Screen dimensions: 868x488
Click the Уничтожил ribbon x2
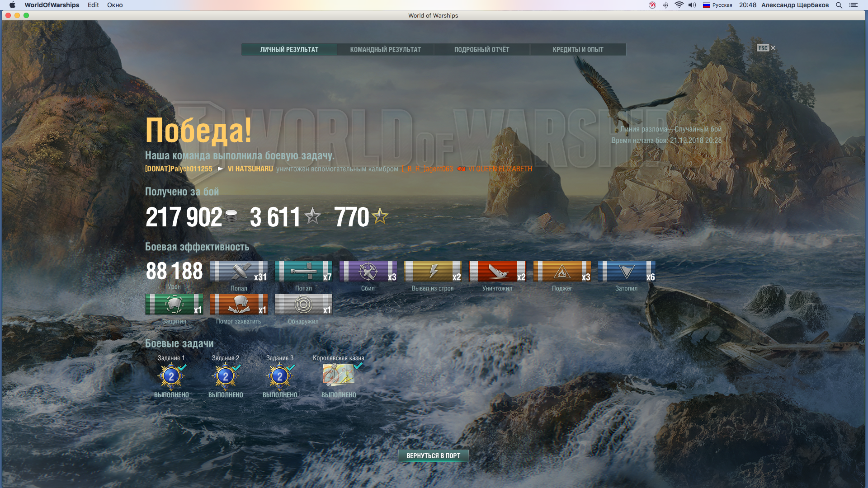(497, 272)
